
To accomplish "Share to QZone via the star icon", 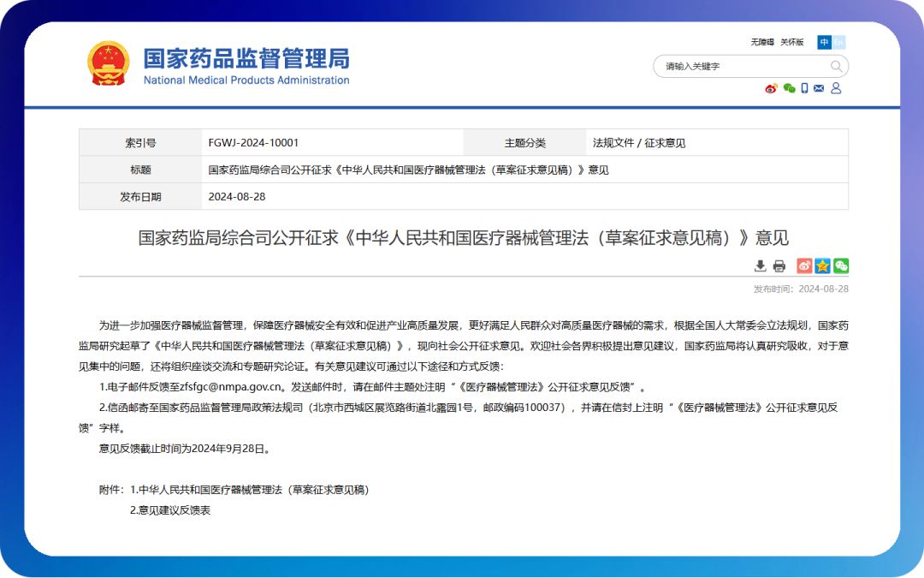I will [x=823, y=266].
